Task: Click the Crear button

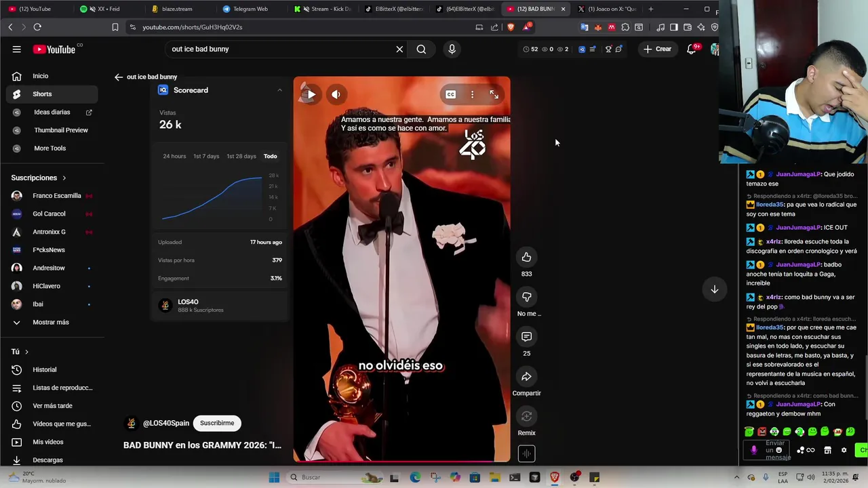Action: (657, 49)
